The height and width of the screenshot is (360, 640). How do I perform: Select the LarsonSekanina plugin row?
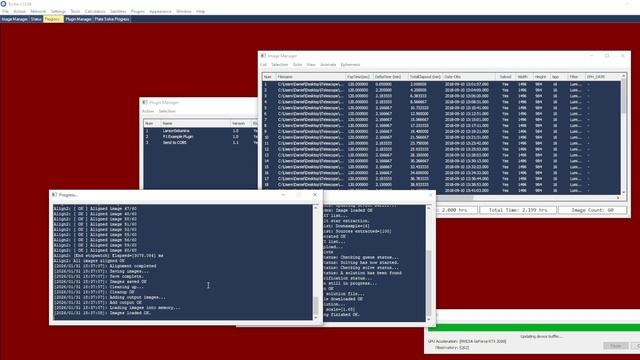coord(201,131)
